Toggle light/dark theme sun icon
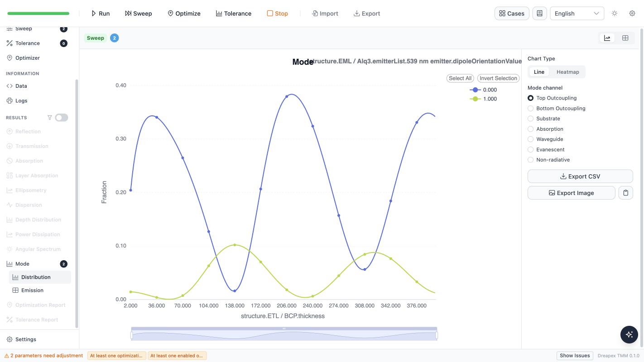This screenshot has height=362, width=644. tap(615, 14)
